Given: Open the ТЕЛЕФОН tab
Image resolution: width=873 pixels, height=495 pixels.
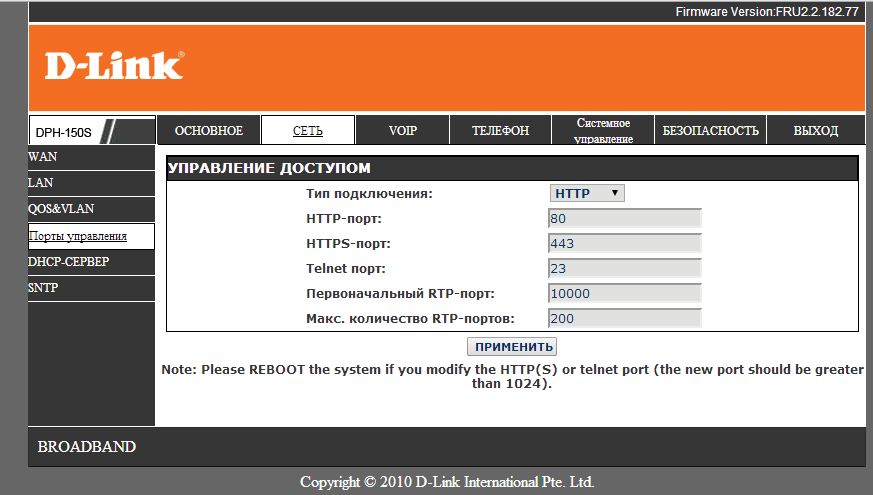Looking at the screenshot, I should pos(501,130).
